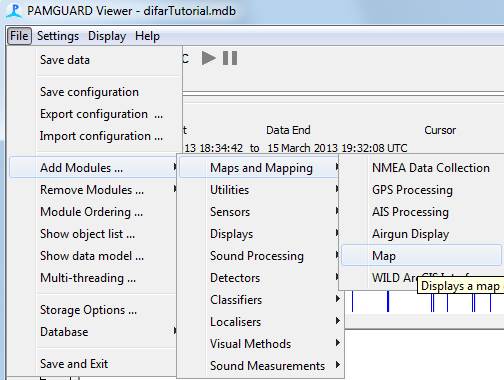
Task: Expand the Sound Measurements category
Action: click(260, 366)
